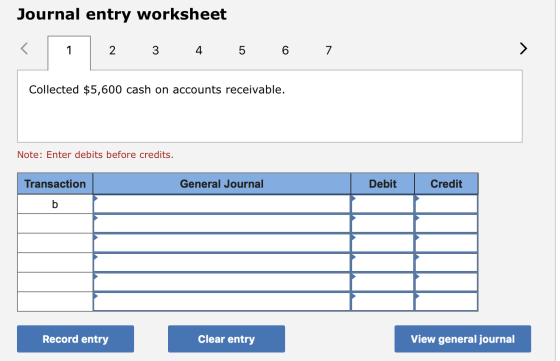Switch to worksheet tab 2
Screen dimensions: 560x361
click(112, 50)
